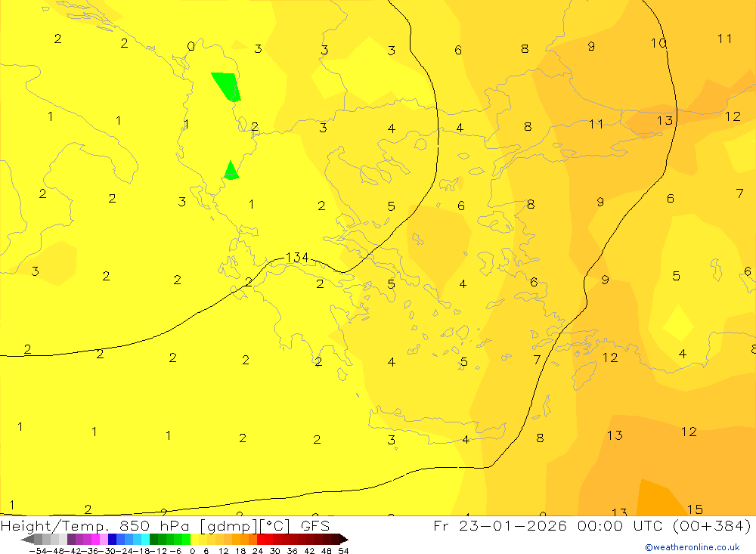Select the bright red legend swatch at 24
Viewport: 756px width, 554px height.
pyautogui.click(x=261, y=539)
